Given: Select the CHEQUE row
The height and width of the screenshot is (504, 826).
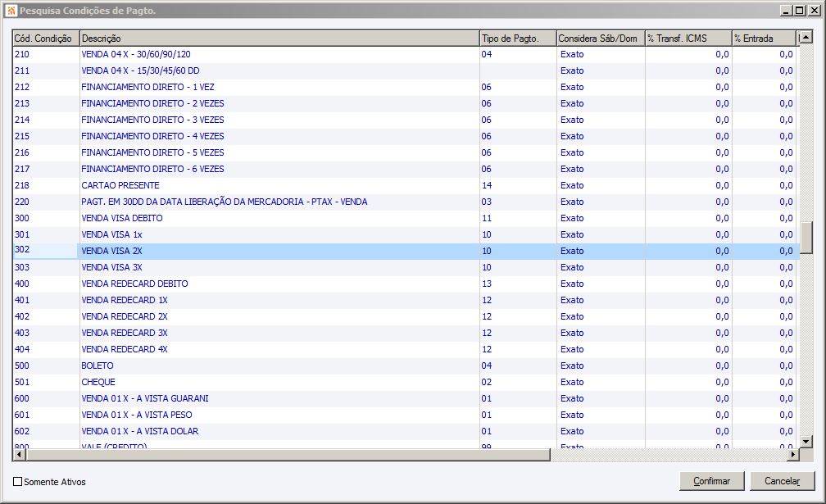Looking at the screenshot, I should point(406,382).
